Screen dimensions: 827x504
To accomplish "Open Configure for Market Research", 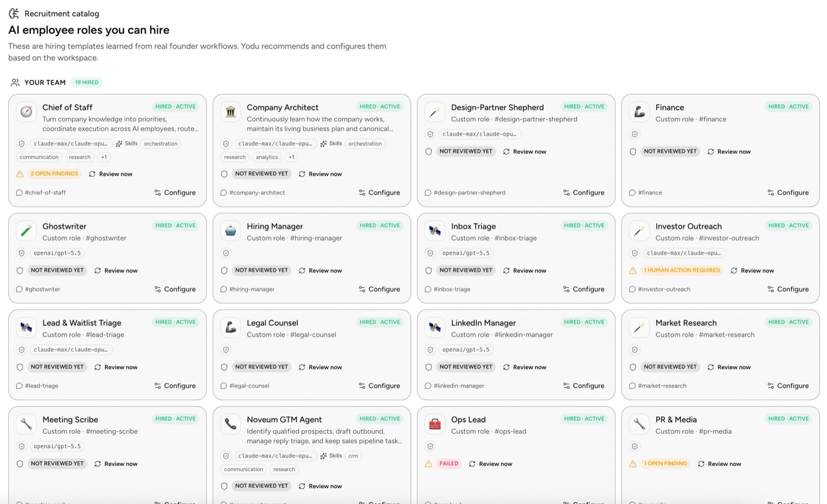I will (788, 386).
